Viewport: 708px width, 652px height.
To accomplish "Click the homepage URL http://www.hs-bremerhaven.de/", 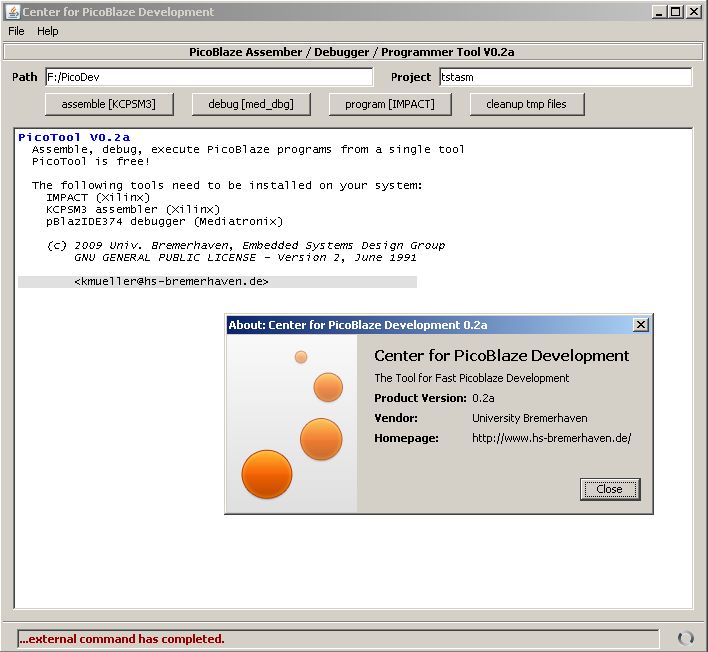I will [x=551, y=438].
